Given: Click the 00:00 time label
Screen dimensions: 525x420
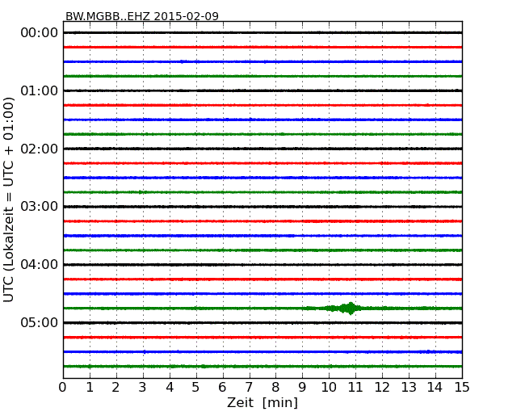Looking at the screenshot, I should 40,33.
